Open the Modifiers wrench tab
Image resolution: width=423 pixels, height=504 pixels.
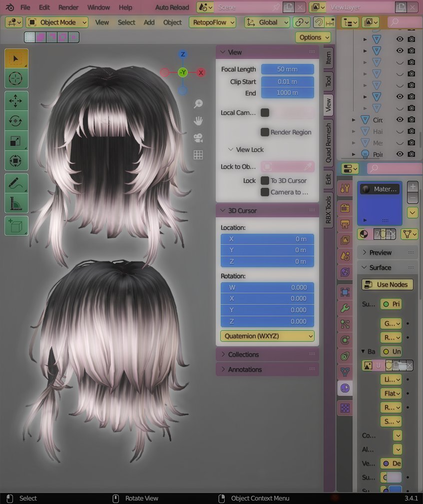coord(345,308)
